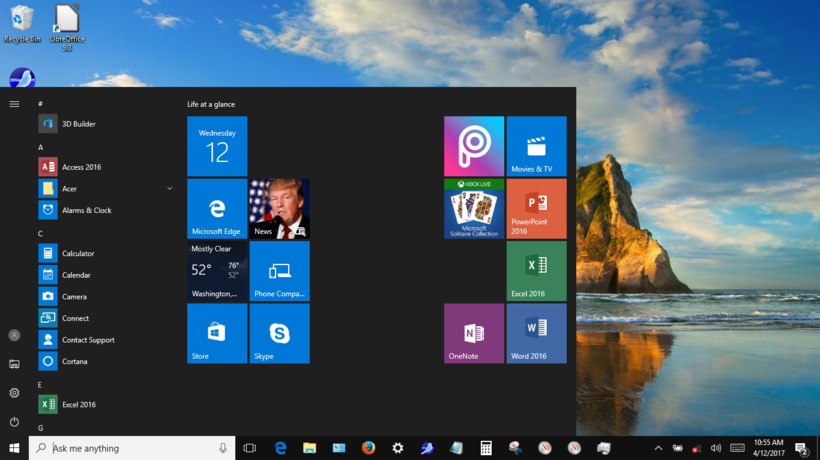
Task: Open Edge from the taskbar
Action: click(280, 448)
